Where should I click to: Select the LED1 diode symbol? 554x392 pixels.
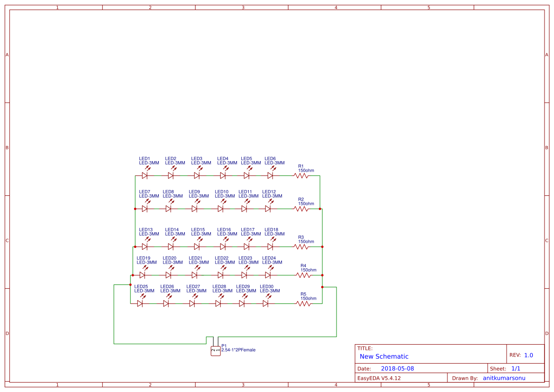click(x=144, y=175)
